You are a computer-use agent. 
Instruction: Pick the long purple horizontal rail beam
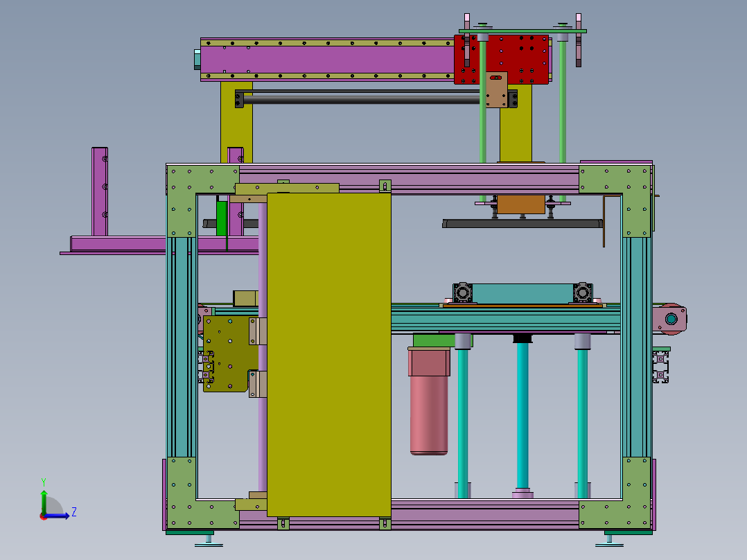click(x=328, y=60)
